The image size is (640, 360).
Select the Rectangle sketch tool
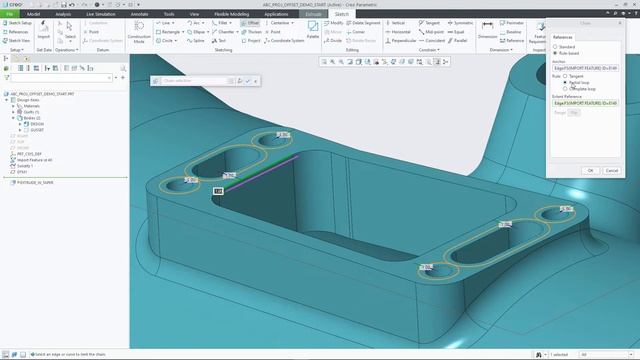[x=168, y=32]
